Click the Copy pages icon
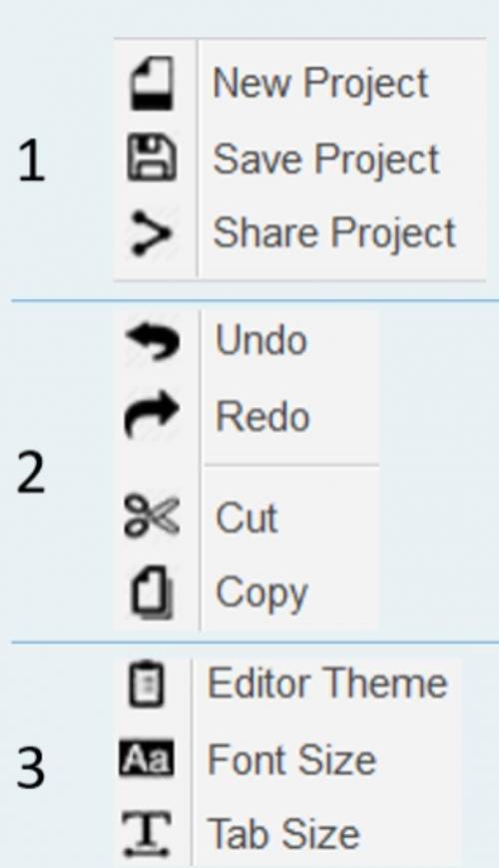Image resolution: width=499 pixels, height=868 pixels. point(152,592)
